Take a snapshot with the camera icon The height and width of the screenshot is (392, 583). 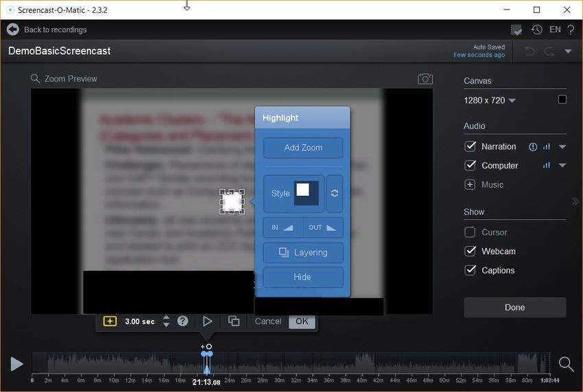click(x=425, y=79)
